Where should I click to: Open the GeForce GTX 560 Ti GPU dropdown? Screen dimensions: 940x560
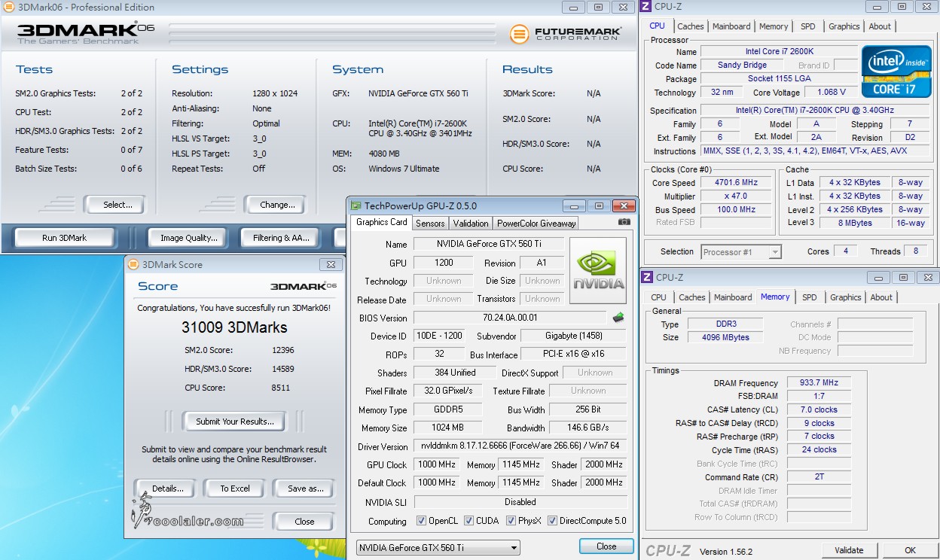[438, 548]
